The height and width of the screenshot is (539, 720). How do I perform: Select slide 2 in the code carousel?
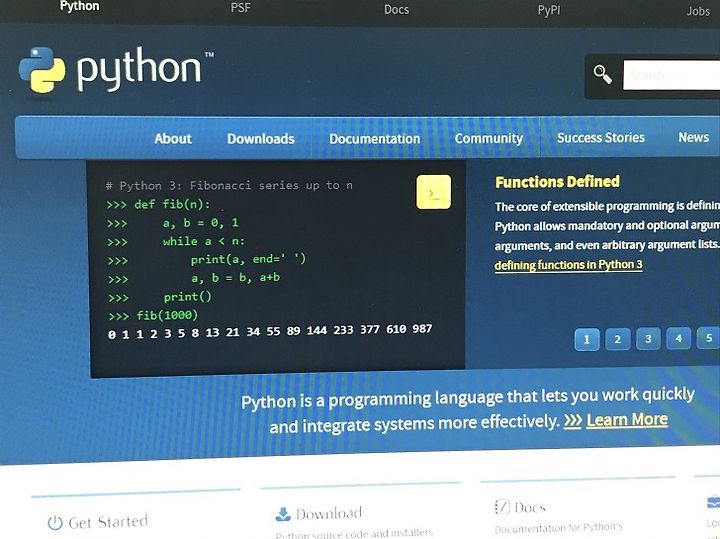coord(618,339)
